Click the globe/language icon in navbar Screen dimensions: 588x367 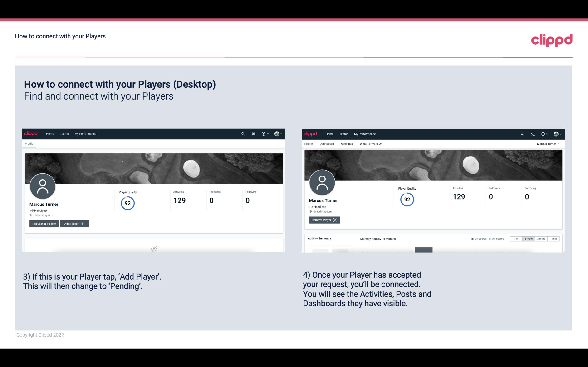[276, 133]
